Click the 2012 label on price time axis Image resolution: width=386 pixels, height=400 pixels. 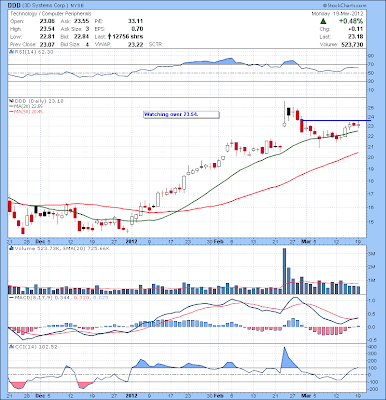[x=131, y=241]
